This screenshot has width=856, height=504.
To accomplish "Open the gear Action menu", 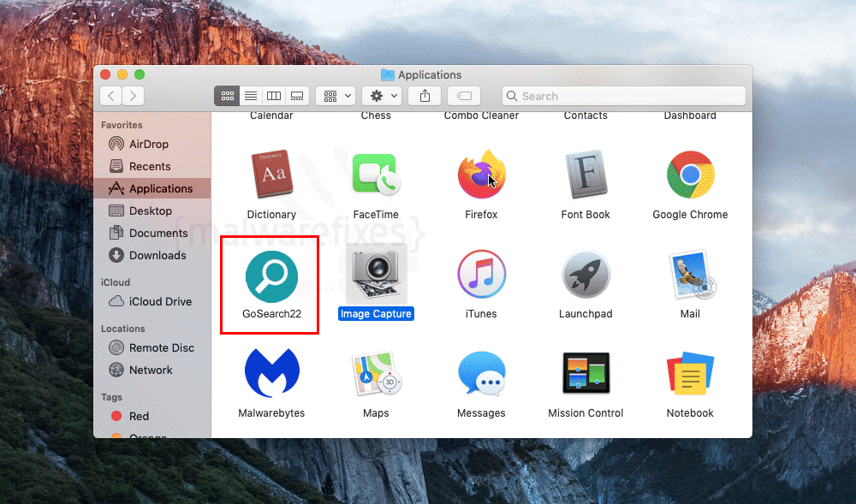I will pyautogui.click(x=382, y=96).
